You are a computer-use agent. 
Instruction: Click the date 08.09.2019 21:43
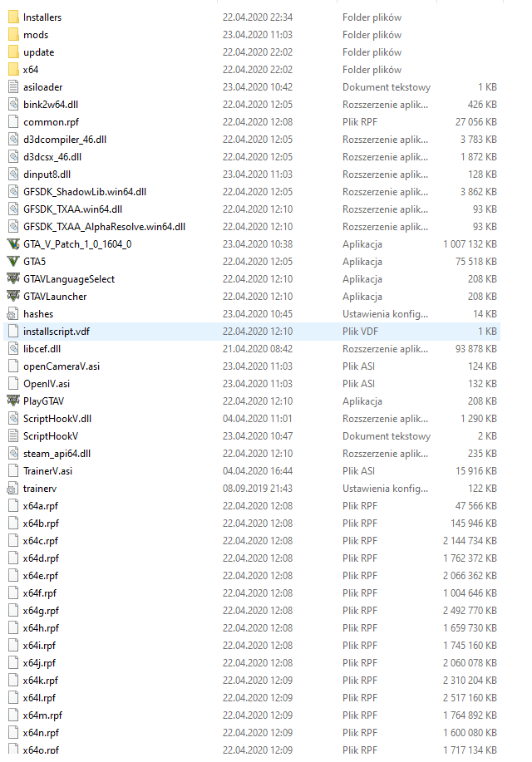(258, 489)
